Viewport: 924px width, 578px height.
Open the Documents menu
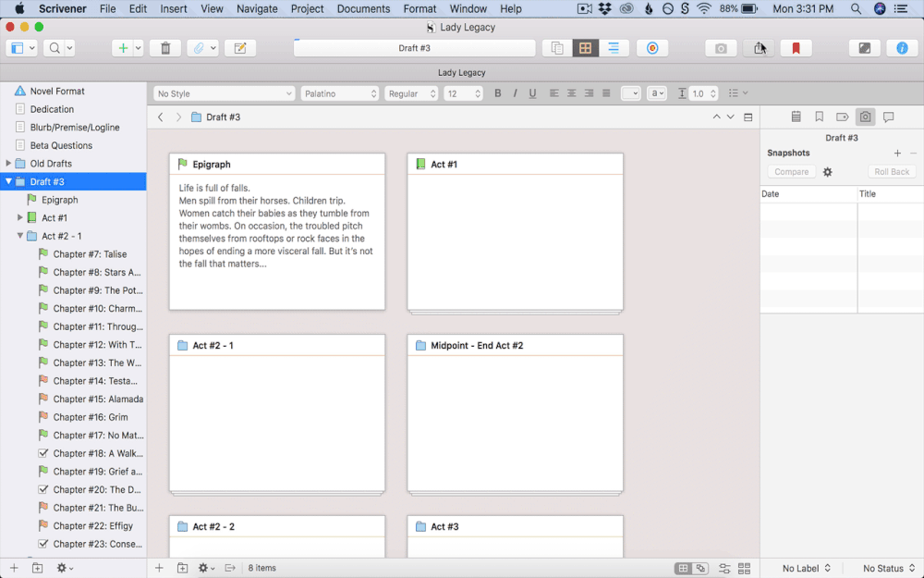coord(363,8)
